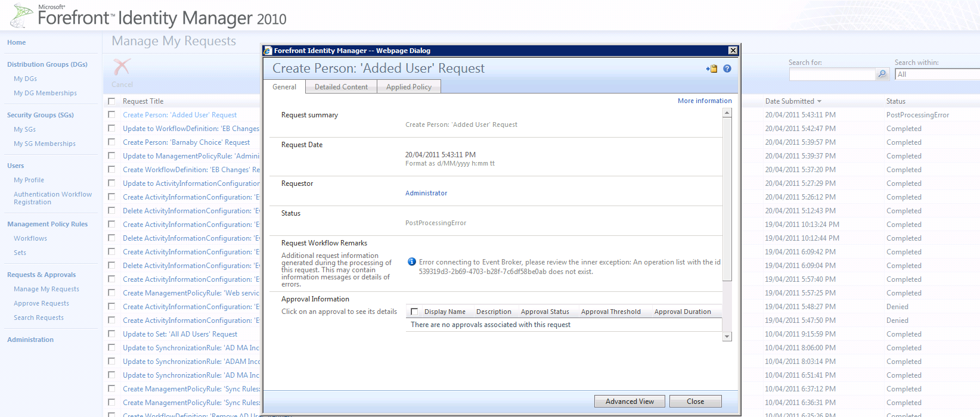Click the search magnifier icon
The image size is (980, 417).
(882, 74)
